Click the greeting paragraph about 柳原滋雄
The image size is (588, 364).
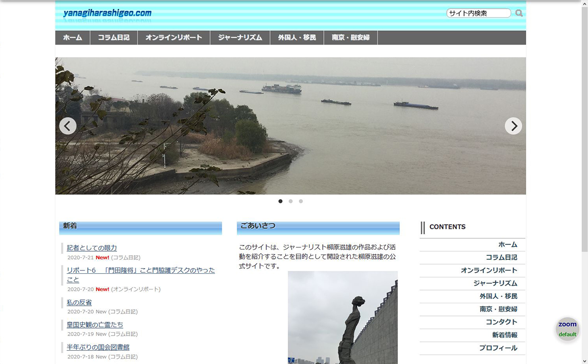pos(317,257)
